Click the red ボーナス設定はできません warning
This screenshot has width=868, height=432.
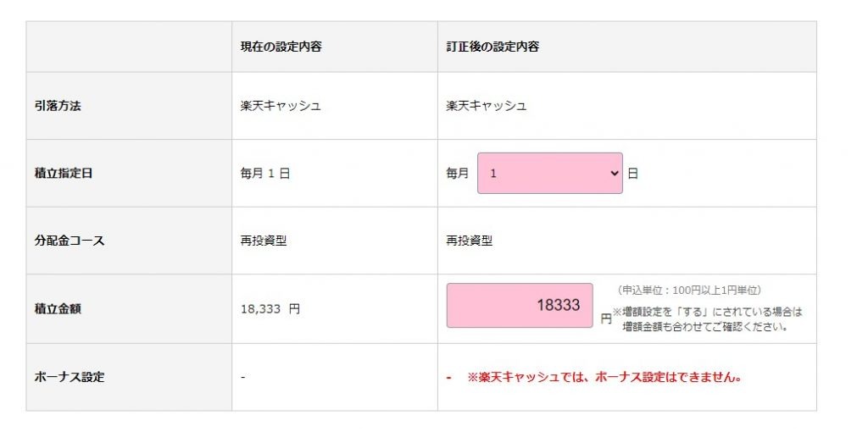pos(604,377)
